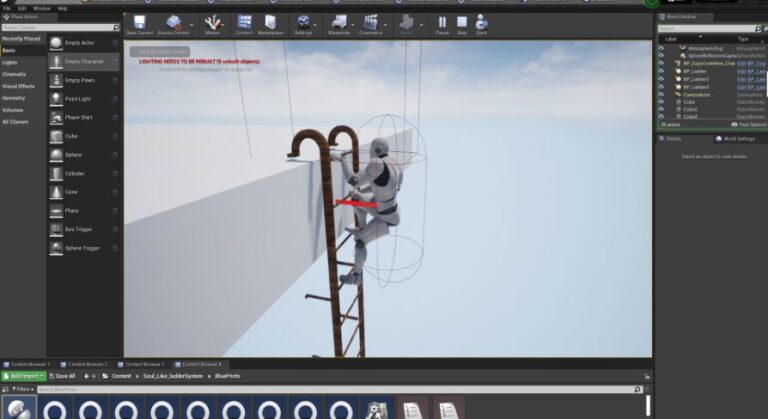This screenshot has height=419, width=768.
Task: Select the Lights category in Place Actors
Action: (x=10, y=63)
